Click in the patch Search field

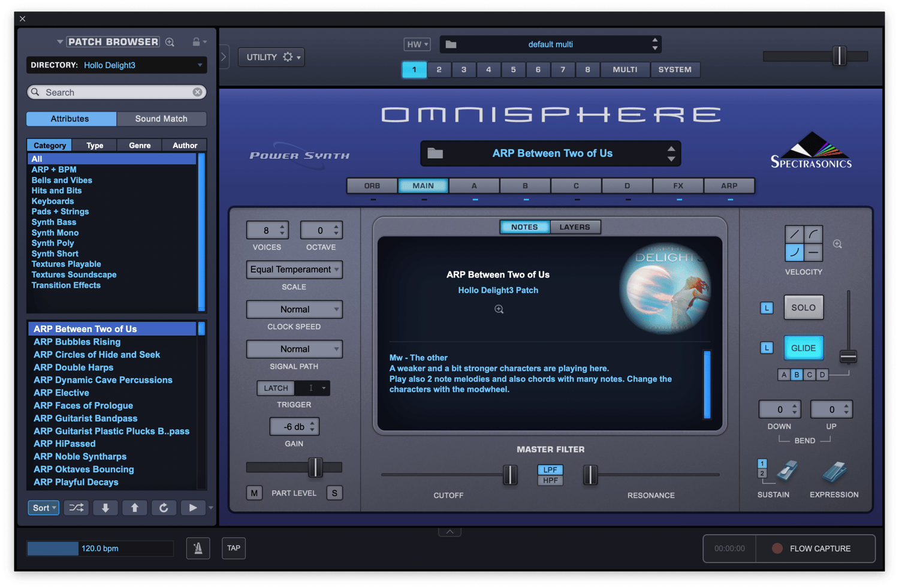coord(117,92)
